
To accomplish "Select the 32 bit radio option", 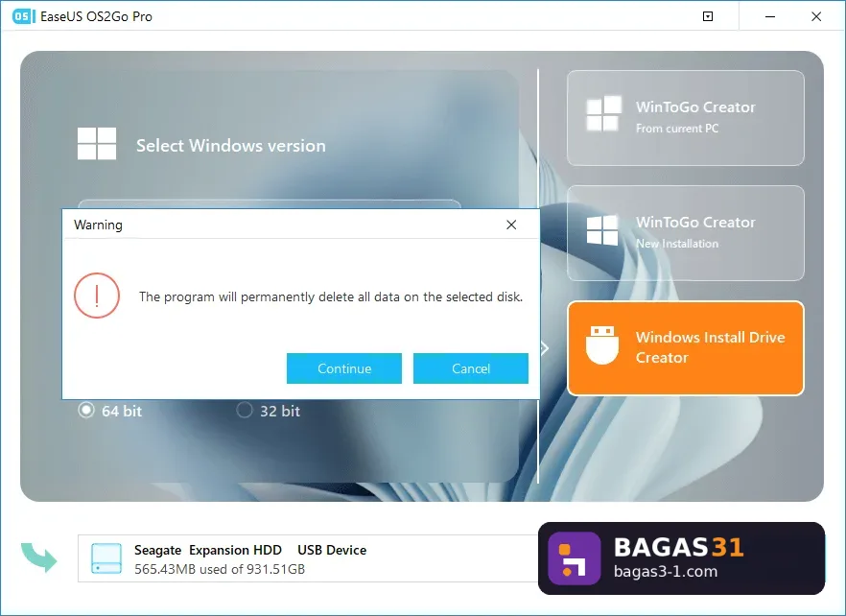I will coord(245,411).
